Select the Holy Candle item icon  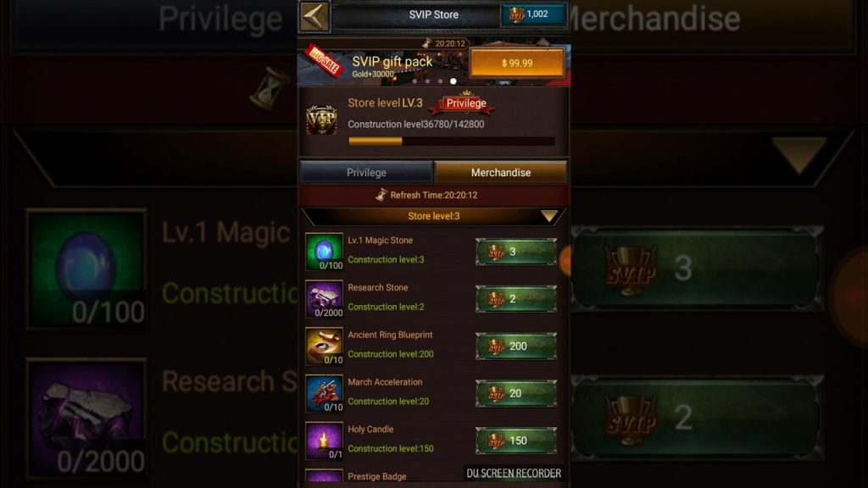325,441
